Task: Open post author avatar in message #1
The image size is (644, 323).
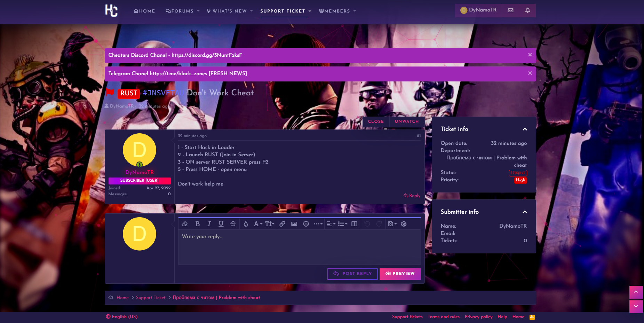Action: pos(140,150)
